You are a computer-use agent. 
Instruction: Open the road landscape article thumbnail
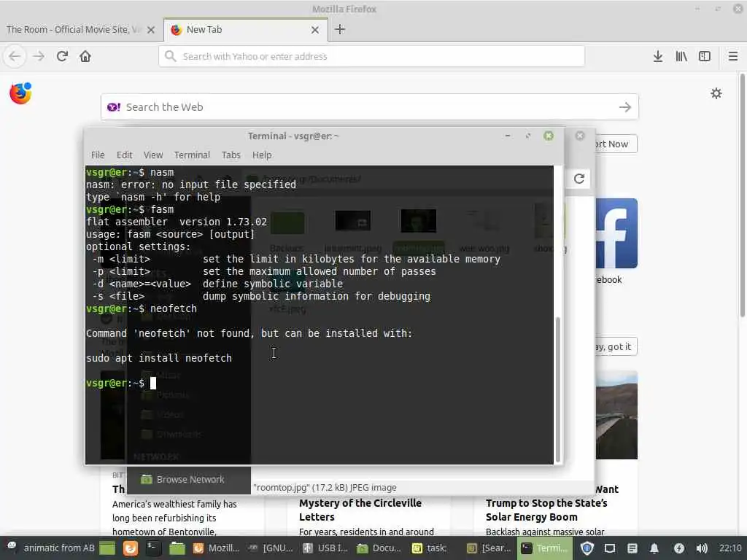pos(616,415)
